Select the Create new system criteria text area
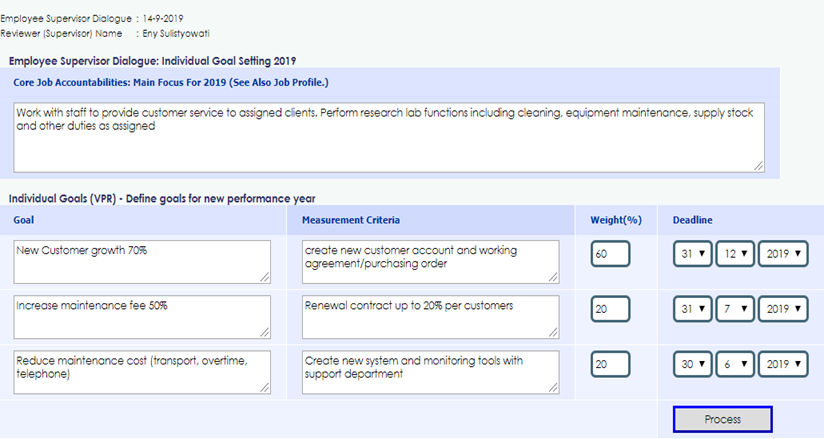Screen dimensions: 824x439 (429, 372)
